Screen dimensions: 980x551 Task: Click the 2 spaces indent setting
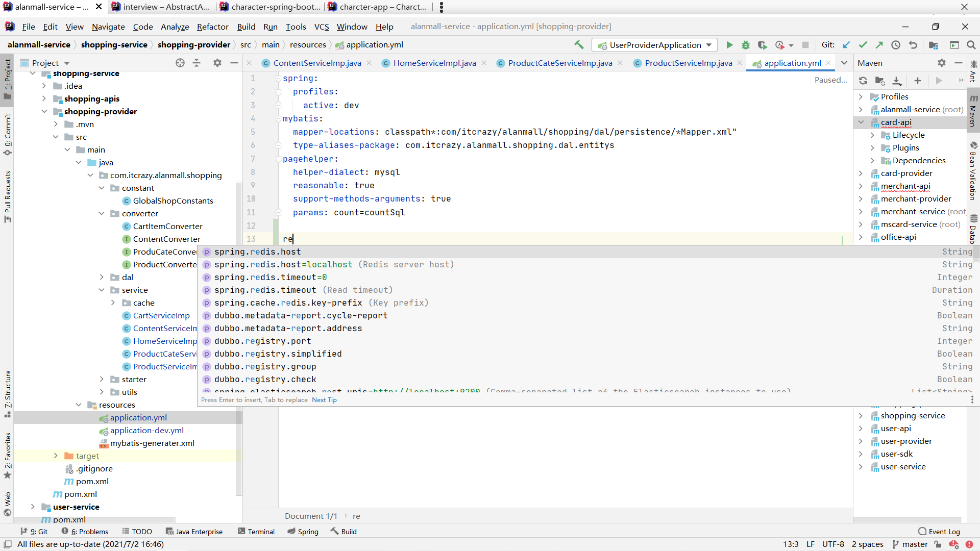[x=867, y=544]
